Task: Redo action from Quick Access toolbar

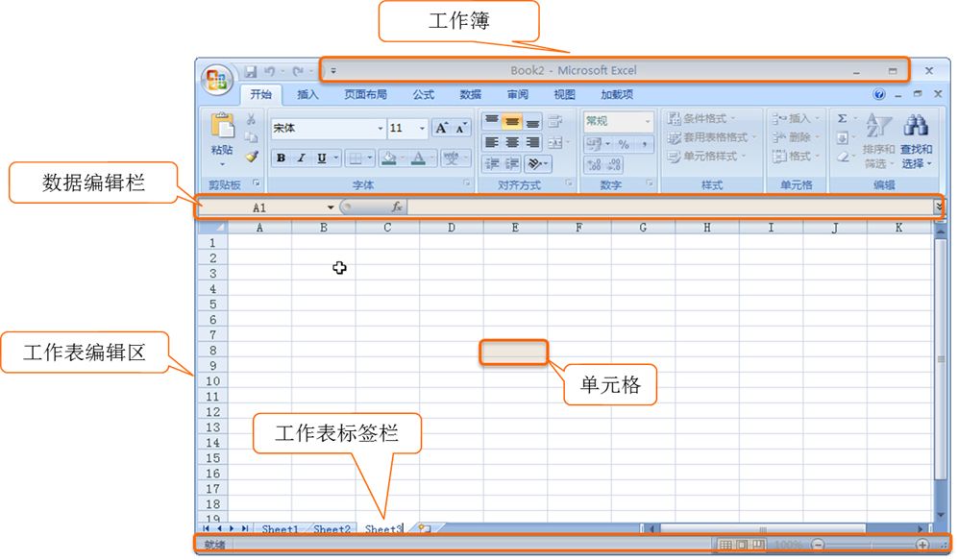Action: [298, 71]
